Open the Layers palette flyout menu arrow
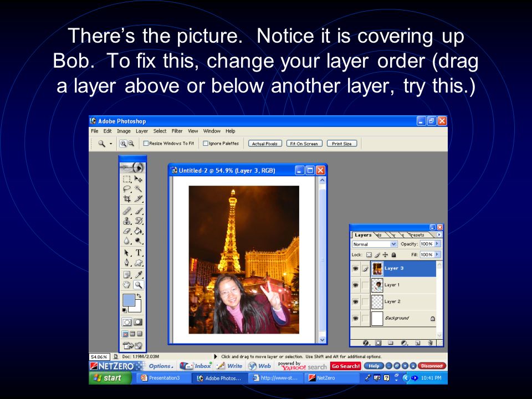The image size is (532, 399). [439, 234]
